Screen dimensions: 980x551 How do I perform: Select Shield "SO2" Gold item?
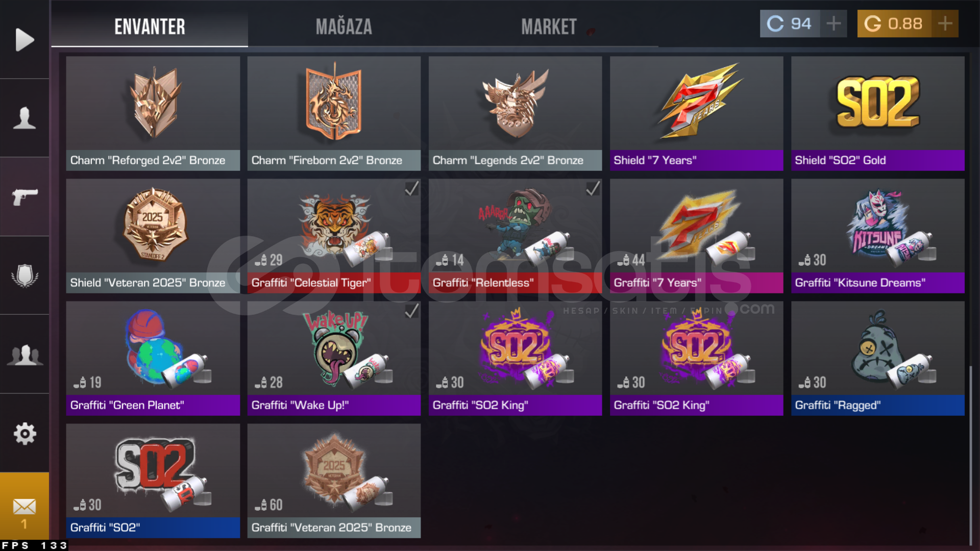(x=877, y=113)
